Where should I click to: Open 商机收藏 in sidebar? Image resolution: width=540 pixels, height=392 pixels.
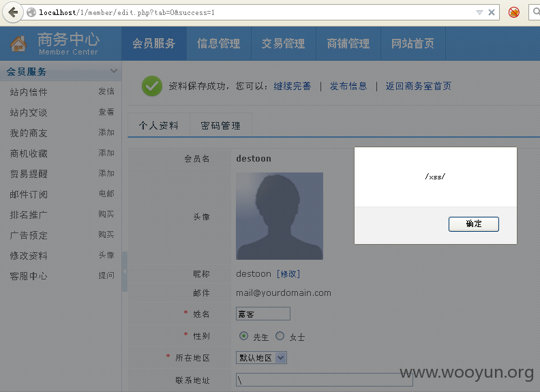[29, 153]
